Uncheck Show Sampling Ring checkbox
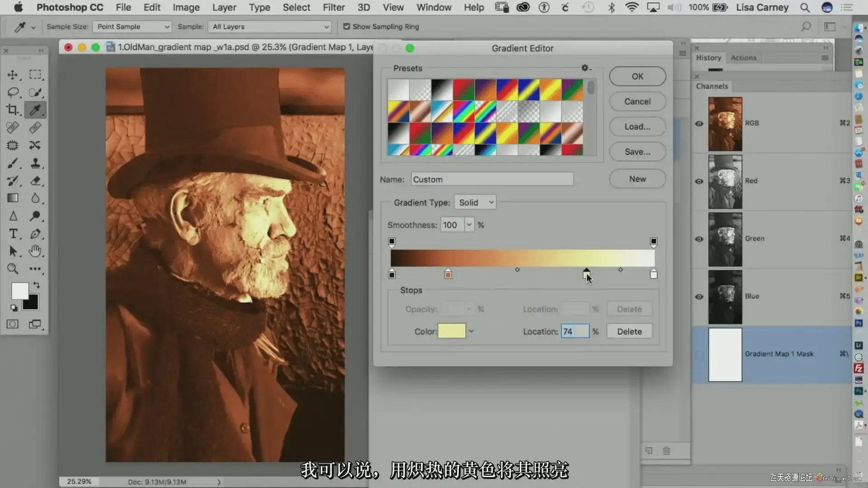 click(x=347, y=27)
